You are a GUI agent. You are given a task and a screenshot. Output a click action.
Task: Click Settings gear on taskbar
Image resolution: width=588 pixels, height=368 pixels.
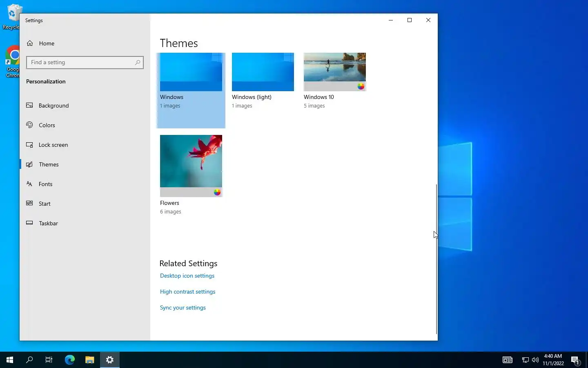pos(110,360)
